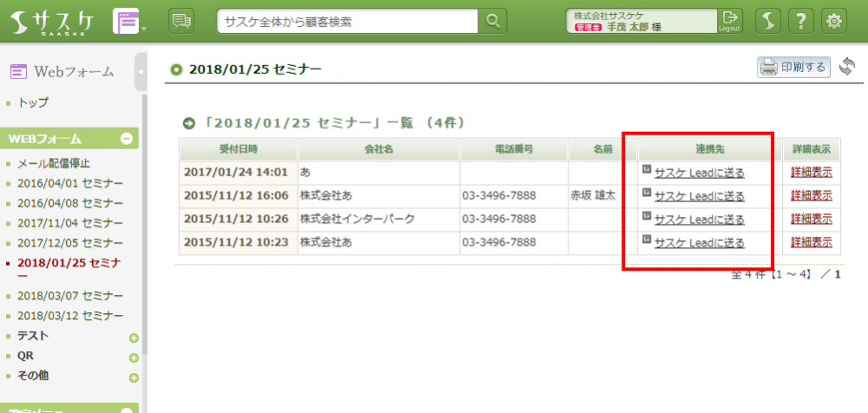Open the purple Web form module icon
This screenshot has height=413, width=868.
(127, 22)
